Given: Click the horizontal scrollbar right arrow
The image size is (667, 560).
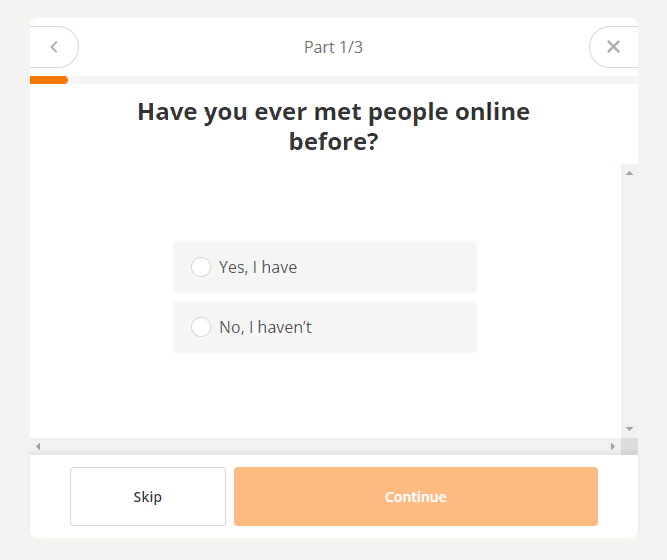Looking at the screenshot, I should click(x=613, y=446).
